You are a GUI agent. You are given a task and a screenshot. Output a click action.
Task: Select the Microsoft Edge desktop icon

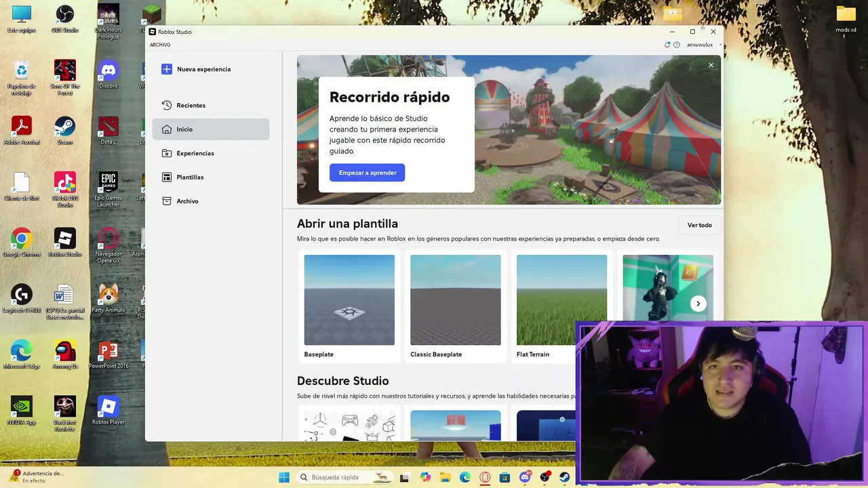(22, 355)
